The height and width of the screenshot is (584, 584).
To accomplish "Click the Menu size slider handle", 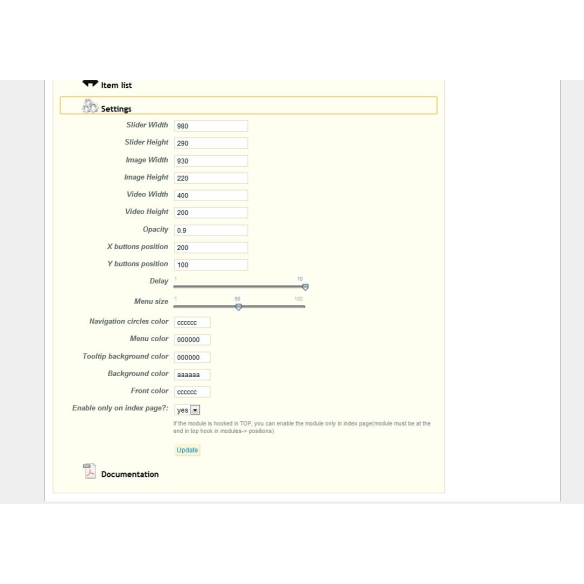I will click(238, 307).
